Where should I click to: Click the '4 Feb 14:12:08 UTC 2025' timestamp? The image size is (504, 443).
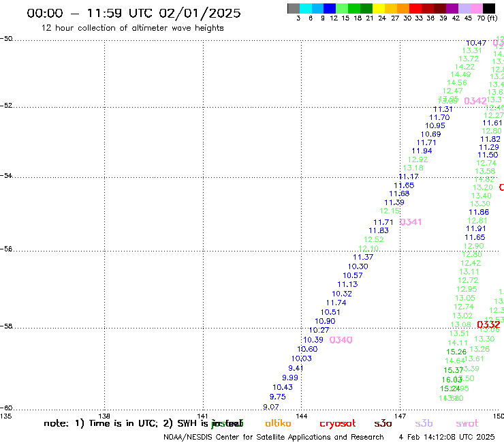tap(447, 437)
